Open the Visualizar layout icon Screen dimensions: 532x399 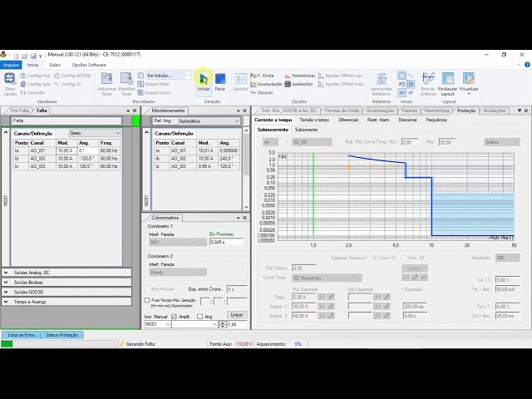469,79
